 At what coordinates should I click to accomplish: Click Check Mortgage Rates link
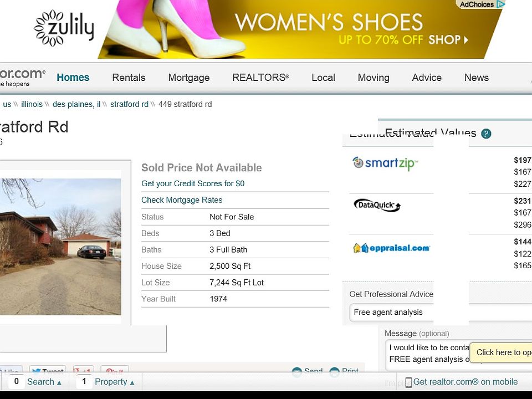point(182,200)
